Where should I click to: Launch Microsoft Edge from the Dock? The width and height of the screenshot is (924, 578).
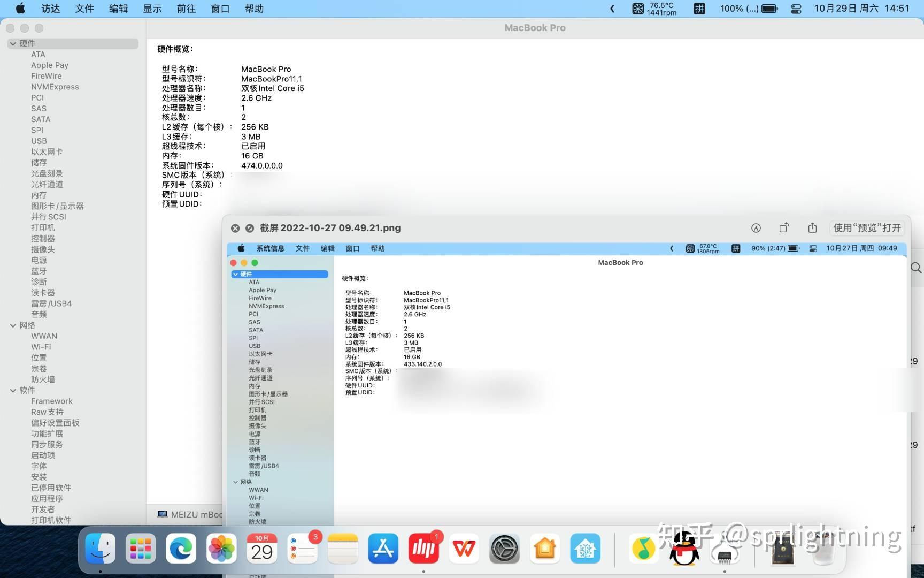(x=180, y=548)
